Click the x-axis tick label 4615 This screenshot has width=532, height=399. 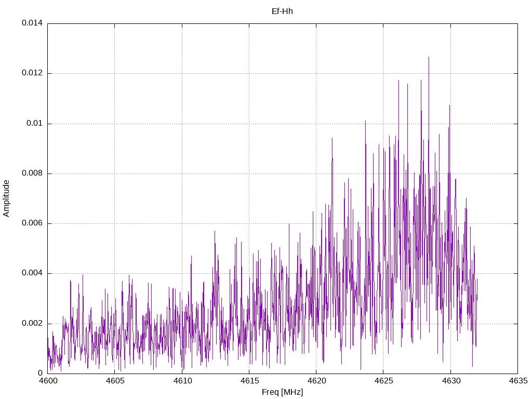(x=249, y=381)
